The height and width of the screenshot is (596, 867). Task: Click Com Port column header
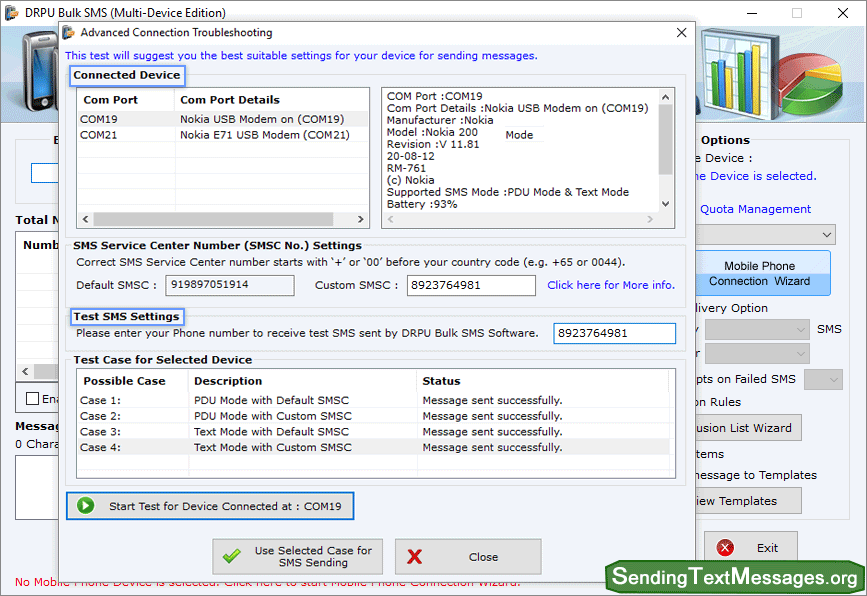click(126, 100)
